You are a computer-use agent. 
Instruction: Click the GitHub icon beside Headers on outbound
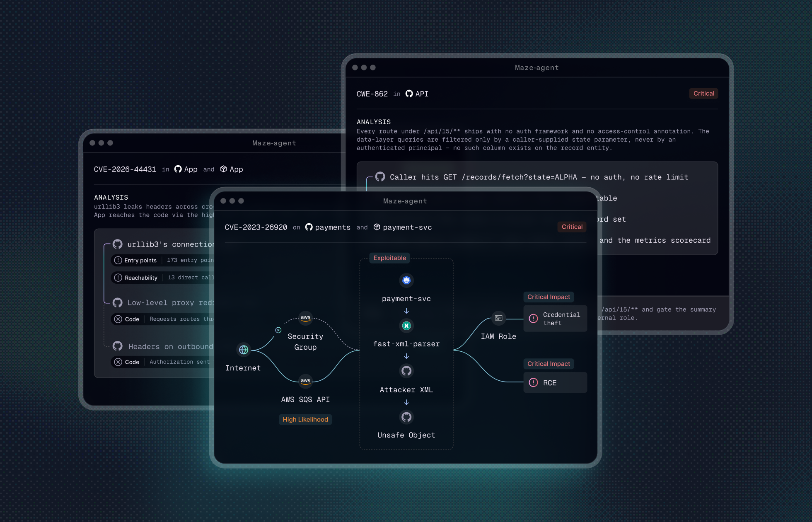coord(118,346)
